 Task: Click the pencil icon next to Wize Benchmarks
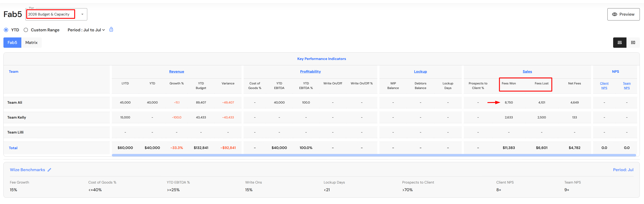50,170
